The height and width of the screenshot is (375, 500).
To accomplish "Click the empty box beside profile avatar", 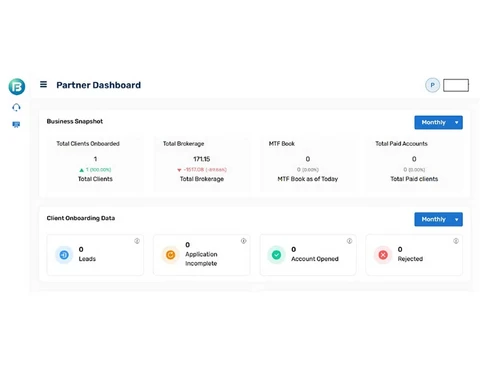I will tap(456, 85).
